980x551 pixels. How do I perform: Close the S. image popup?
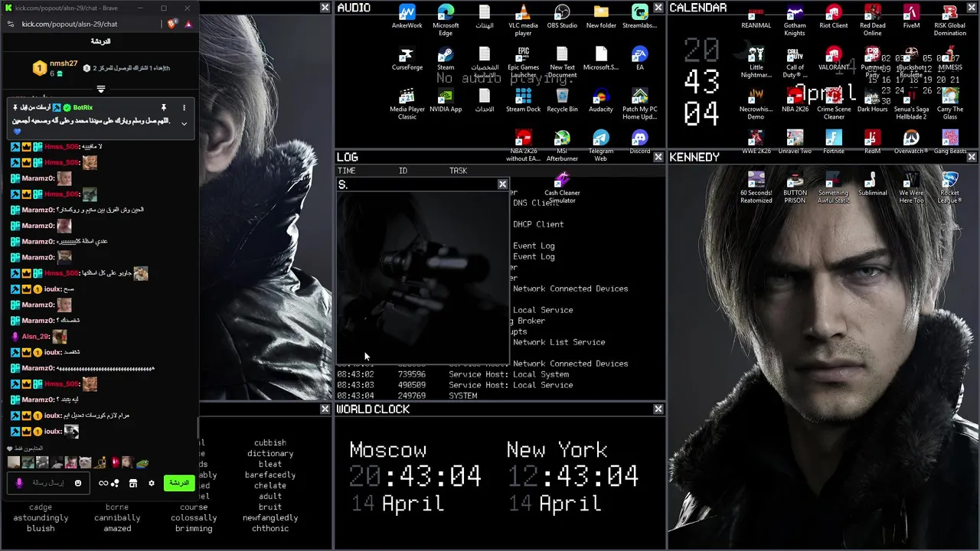(x=502, y=184)
